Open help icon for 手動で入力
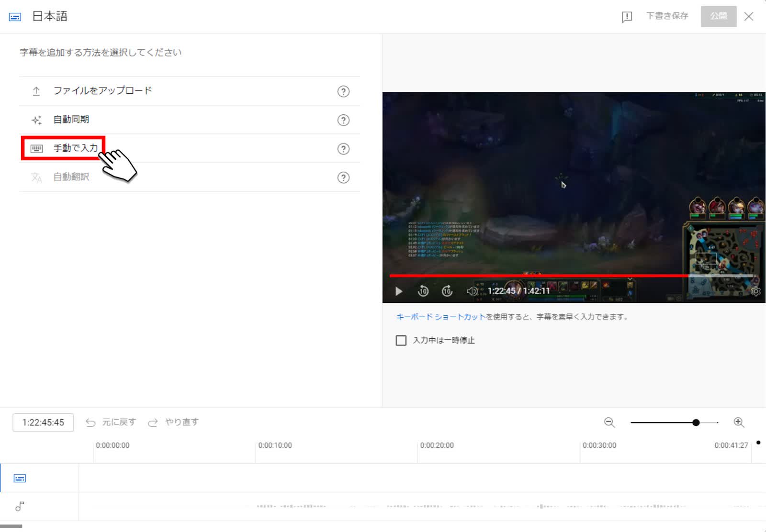The height and width of the screenshot is (532, 766). 343,149
